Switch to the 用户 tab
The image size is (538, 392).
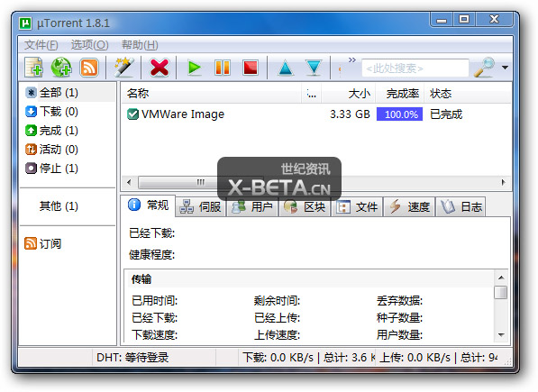(252, 207)
